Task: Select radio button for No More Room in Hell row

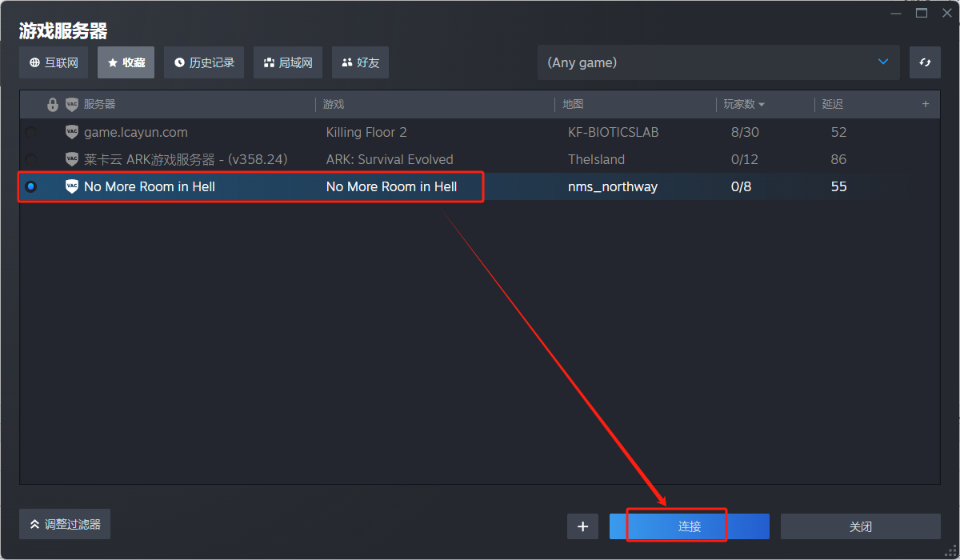Action: [30, 186]
